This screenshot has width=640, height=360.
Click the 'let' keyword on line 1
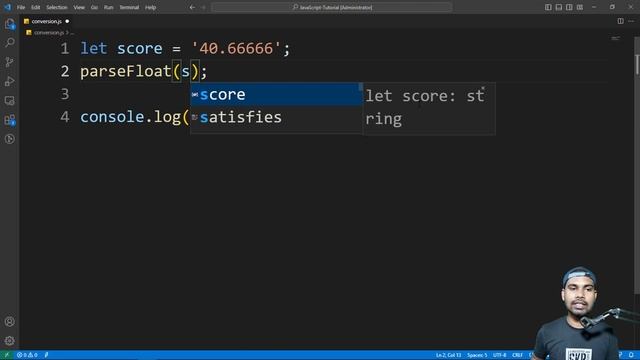(x=93, y=49)
